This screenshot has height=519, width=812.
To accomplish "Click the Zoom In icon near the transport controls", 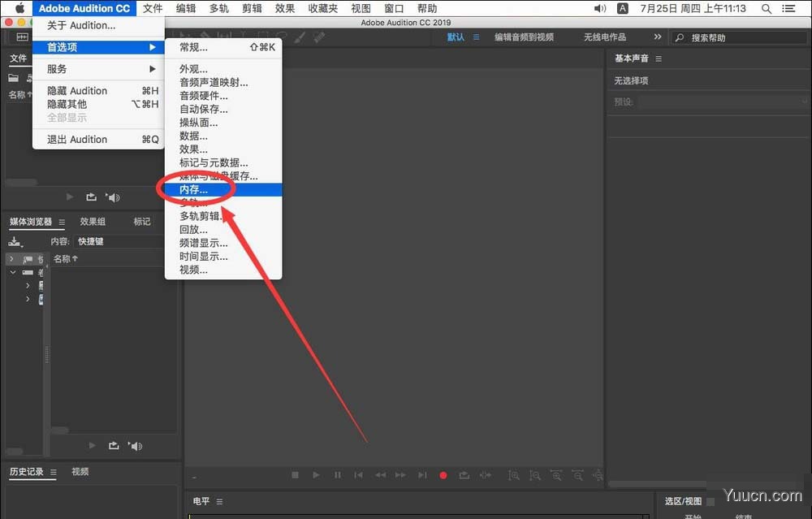I will tap(514, 475).
